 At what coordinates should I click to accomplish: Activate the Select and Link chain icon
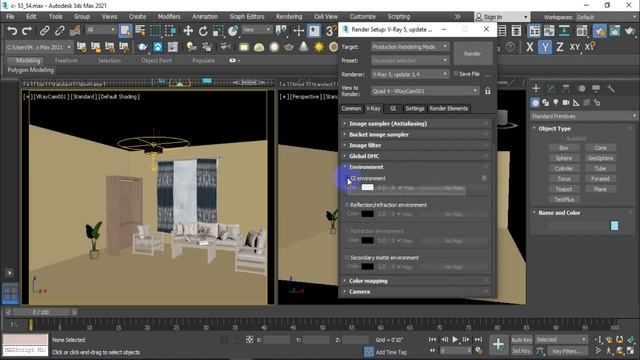(44, 31)
